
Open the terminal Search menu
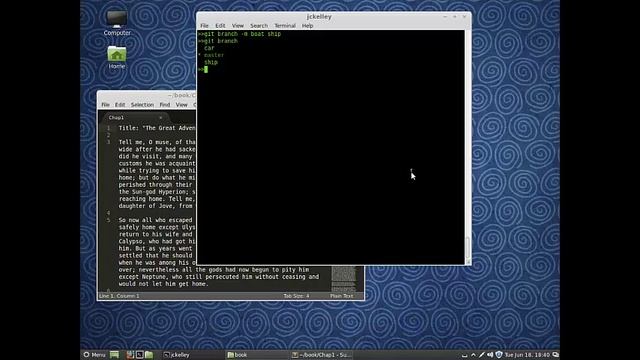click(259, 25)
